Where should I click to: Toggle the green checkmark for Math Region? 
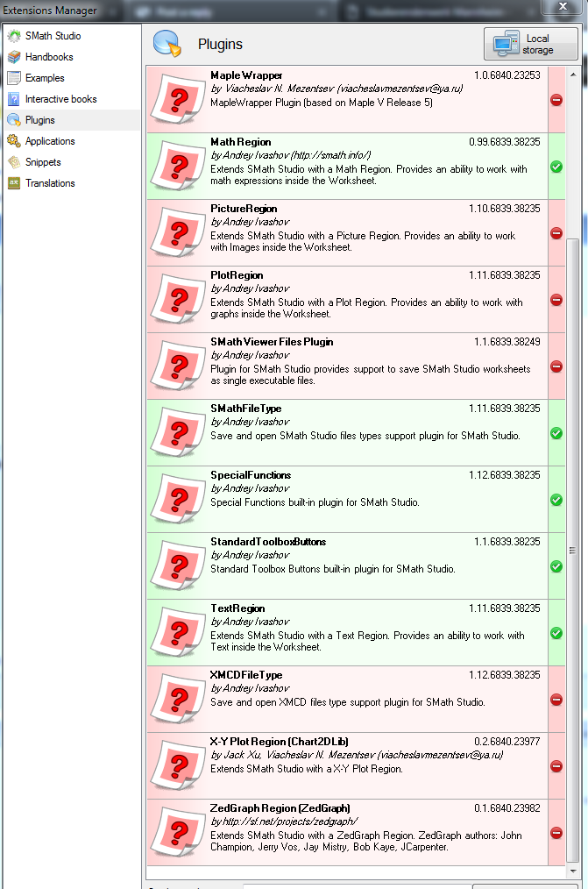point(556,167)
